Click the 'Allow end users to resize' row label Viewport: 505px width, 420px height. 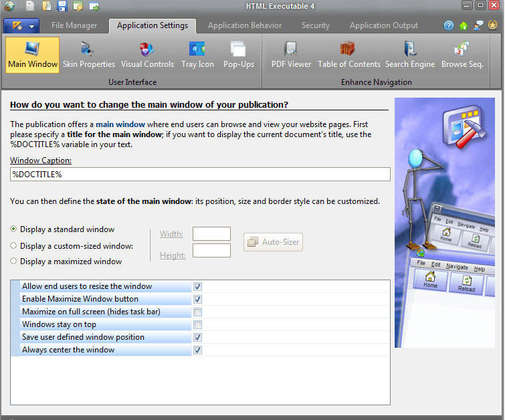(x=87, y=286)
